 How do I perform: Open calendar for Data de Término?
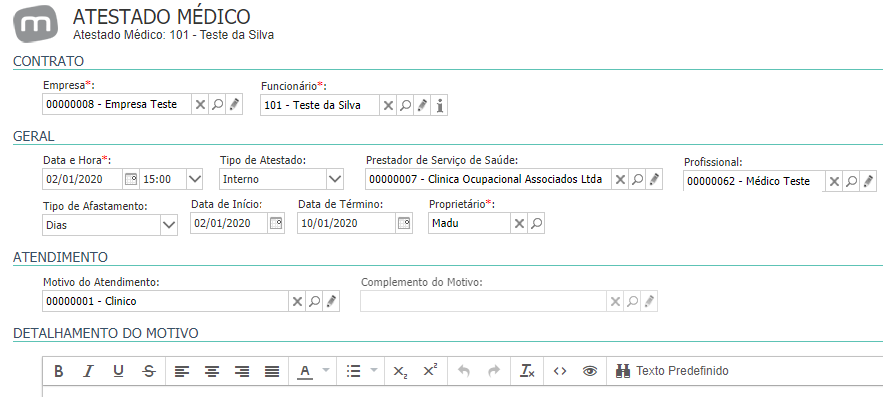[x=404, y=224]
